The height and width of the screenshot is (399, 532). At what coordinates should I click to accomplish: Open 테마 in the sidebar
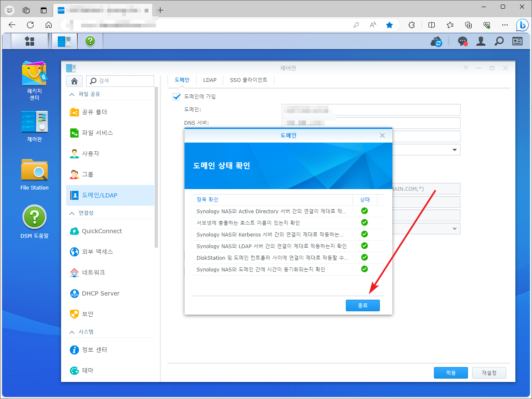(110, 371)
